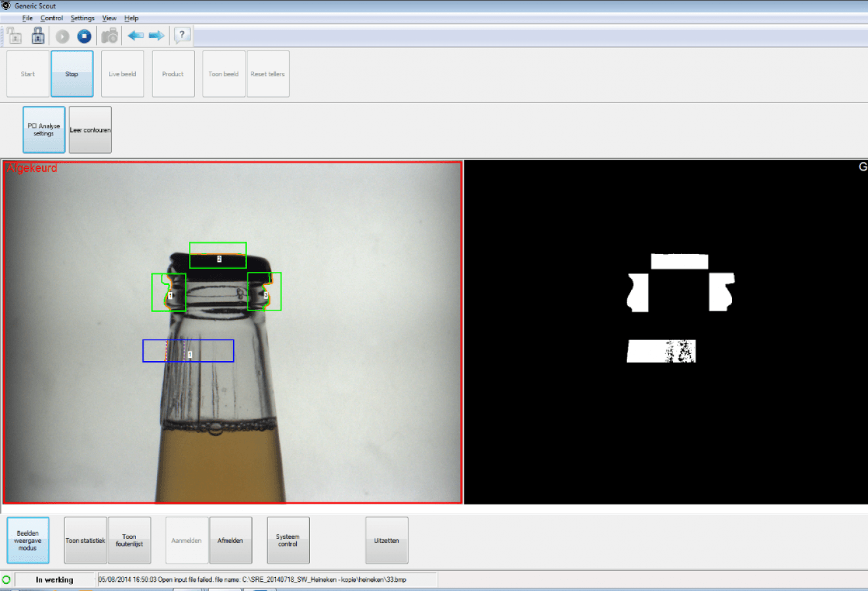Click the Generic Scout title bar icon
This screenshot has width=868, height=591.
click(6, 5)
